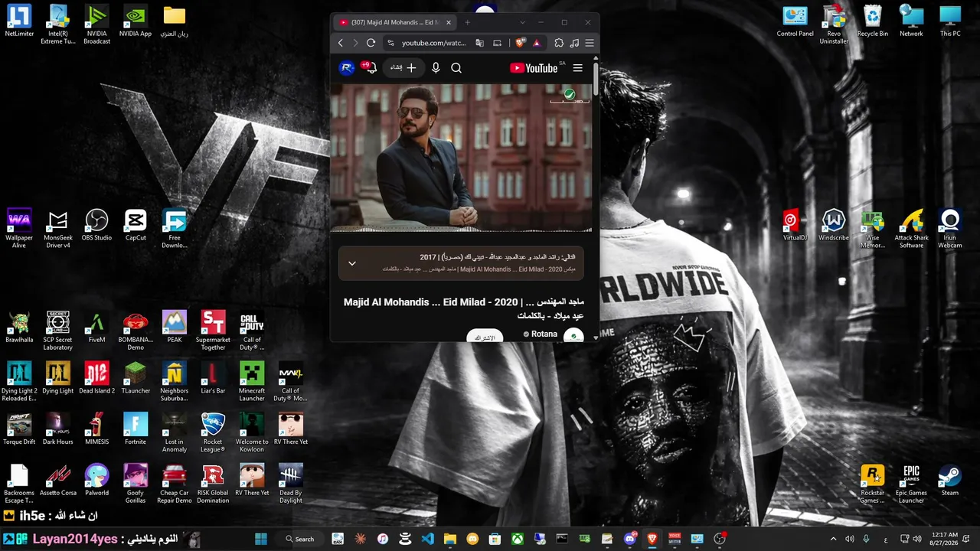
Task: Reload the YouTube page
Action: (371, 43)
